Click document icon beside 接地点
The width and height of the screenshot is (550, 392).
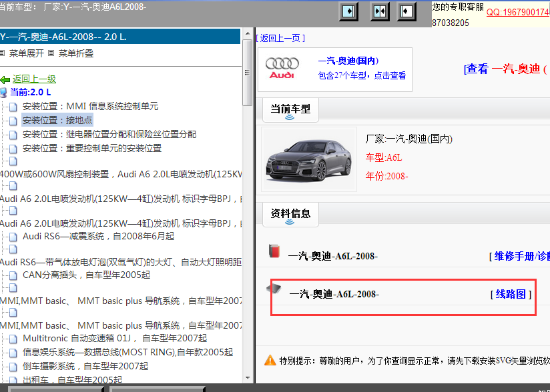(13, 121)
